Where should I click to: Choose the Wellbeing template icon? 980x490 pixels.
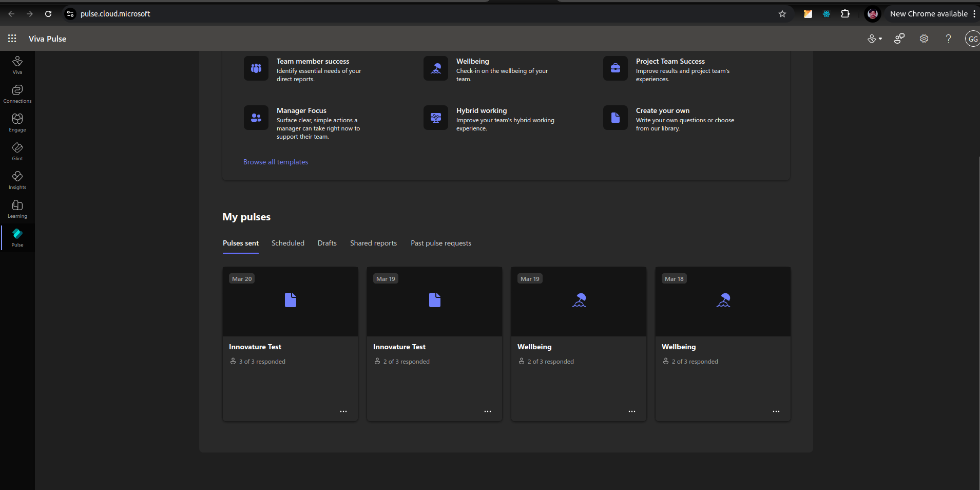coord(436,68)
